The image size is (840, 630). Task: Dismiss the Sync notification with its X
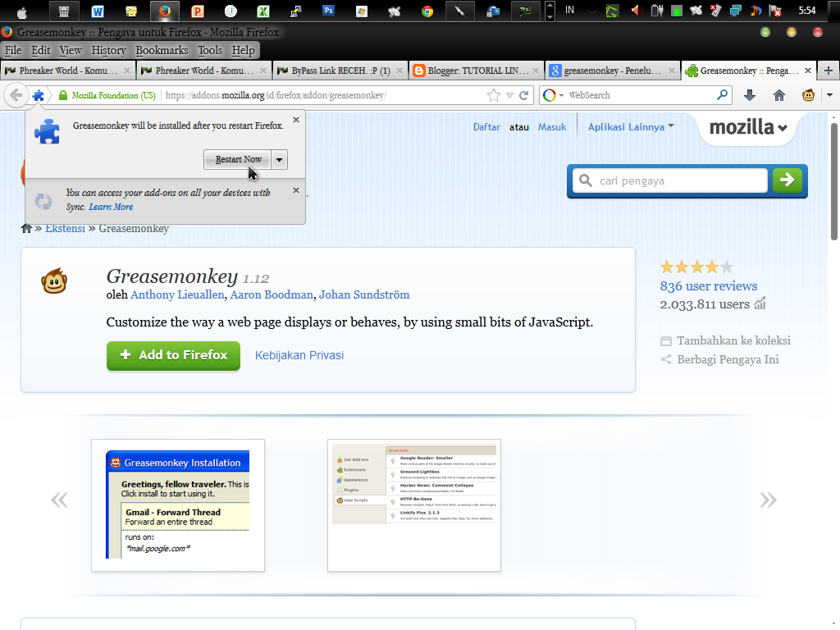(295, 190)
